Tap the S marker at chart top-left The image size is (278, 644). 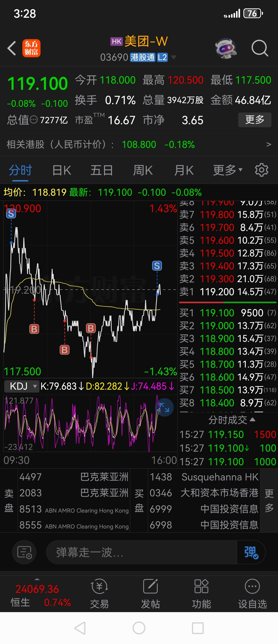pyautogui.click(x=11, y=213)
